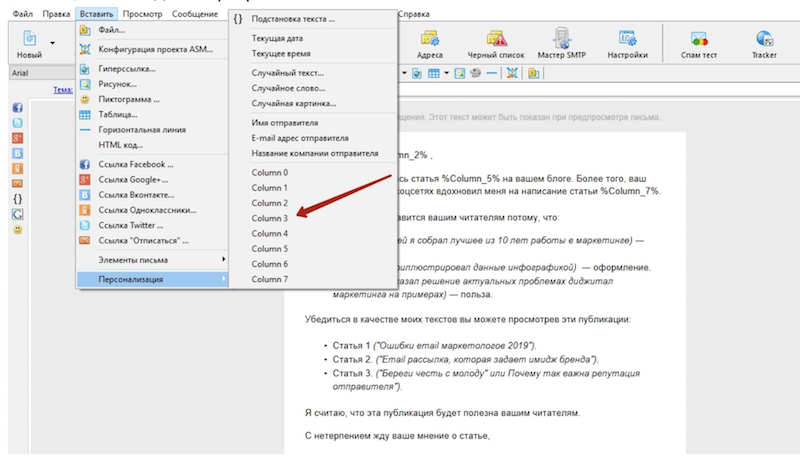The width and height of the screenshot is (800, 458).
Task: Click horizontal line icon in formatting toolbar
Action: click(x=491, y=73)
